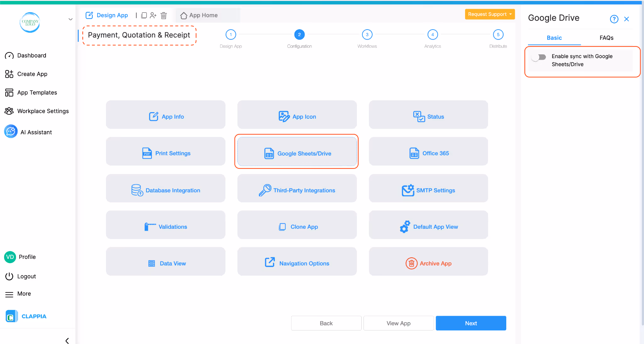
Task: Jump to step 4 Analytics
Action: tap(432, 35)
